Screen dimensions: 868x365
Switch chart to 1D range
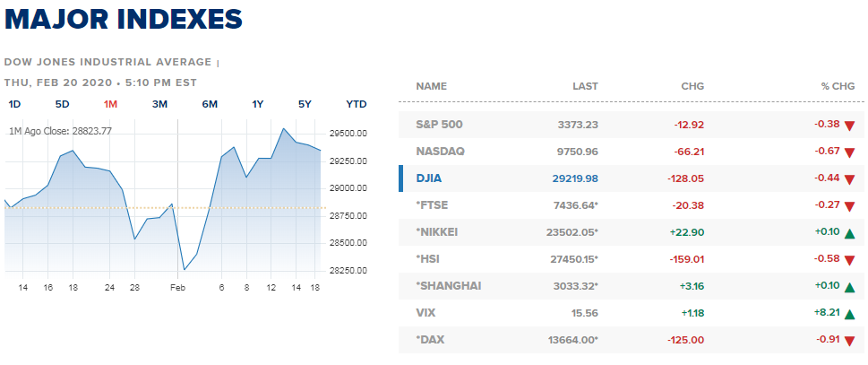coord(15,104)
